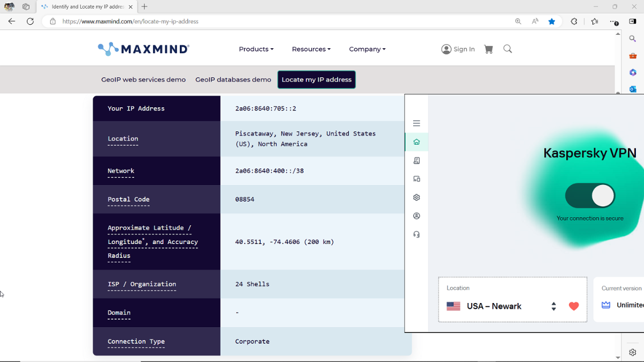Switch to GeoIP web services demo tab
This screenshot has height=362, width=644.
point(143,80)
